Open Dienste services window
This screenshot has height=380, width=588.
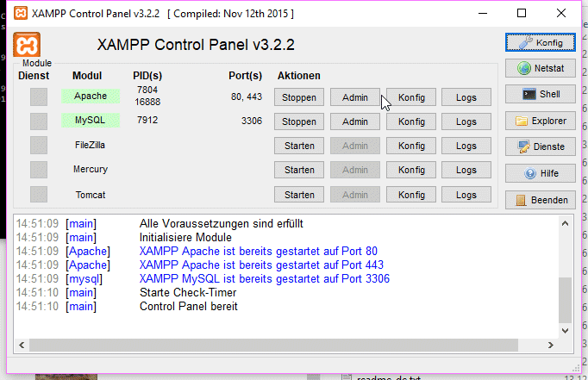point(540,146)
